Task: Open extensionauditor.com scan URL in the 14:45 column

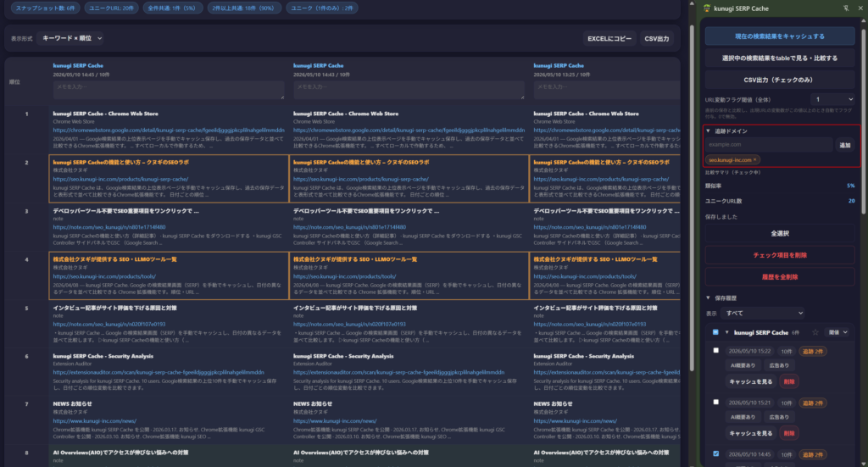Action: point(159,372)
